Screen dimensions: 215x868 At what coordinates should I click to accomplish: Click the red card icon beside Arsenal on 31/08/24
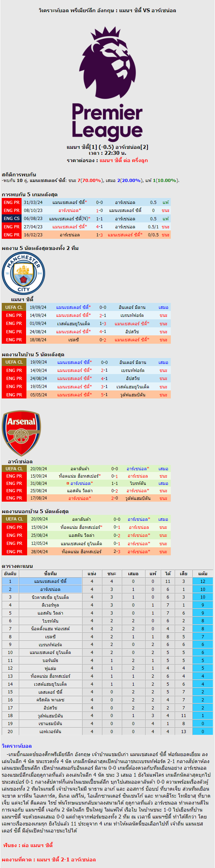[x=68, y=484]
